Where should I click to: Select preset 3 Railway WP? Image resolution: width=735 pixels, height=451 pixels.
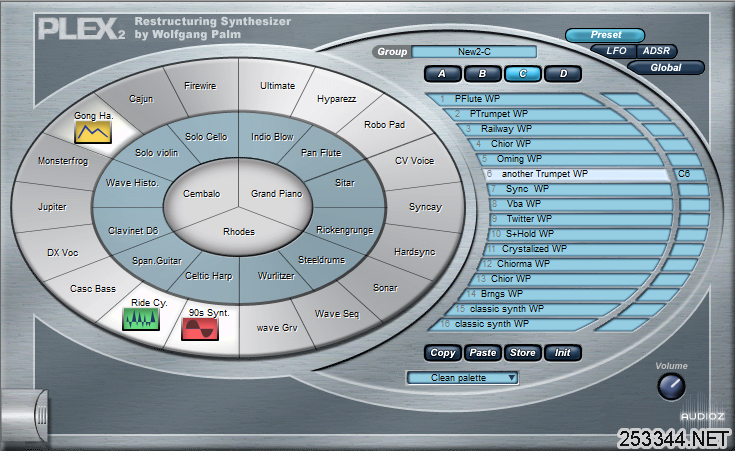[549, 129]
